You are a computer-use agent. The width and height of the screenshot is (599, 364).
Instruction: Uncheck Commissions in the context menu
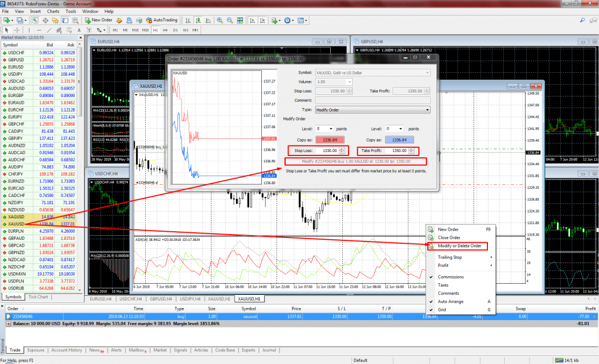click(x=450, y=277)
